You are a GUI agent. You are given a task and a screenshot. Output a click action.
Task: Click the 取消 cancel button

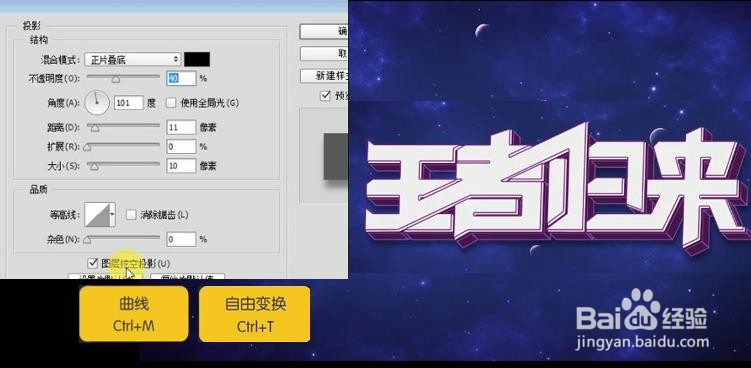point(323,54)
